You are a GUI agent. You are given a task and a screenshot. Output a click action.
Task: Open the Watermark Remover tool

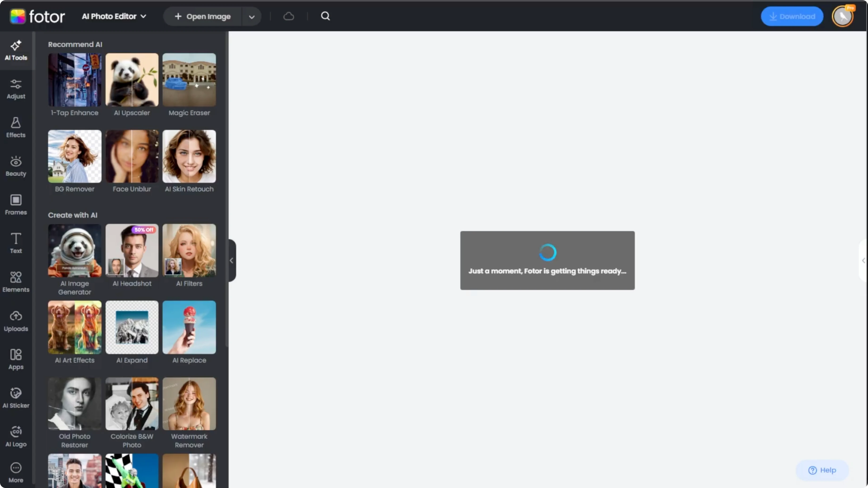pyautogui.click(x=189, y=413)
